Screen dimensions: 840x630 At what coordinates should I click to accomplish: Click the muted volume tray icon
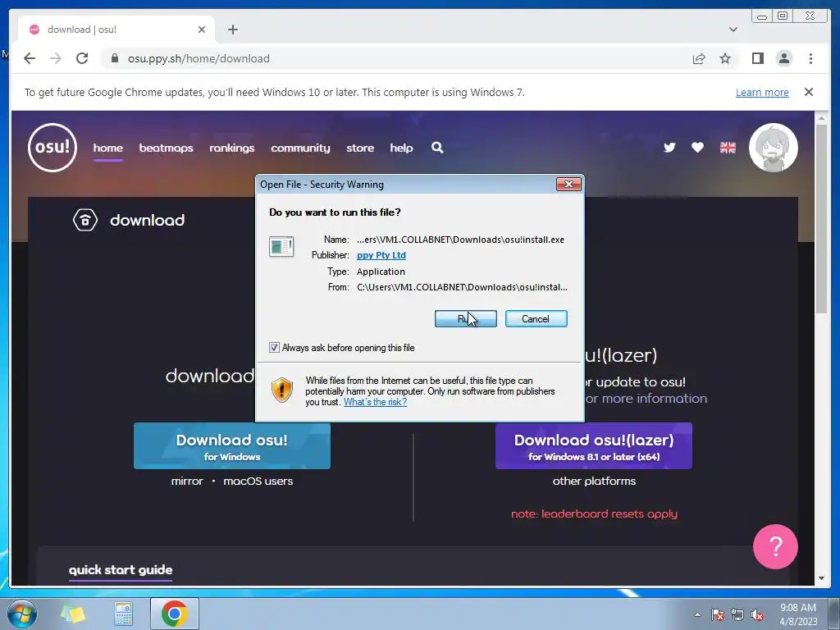[x=757, y=614]
